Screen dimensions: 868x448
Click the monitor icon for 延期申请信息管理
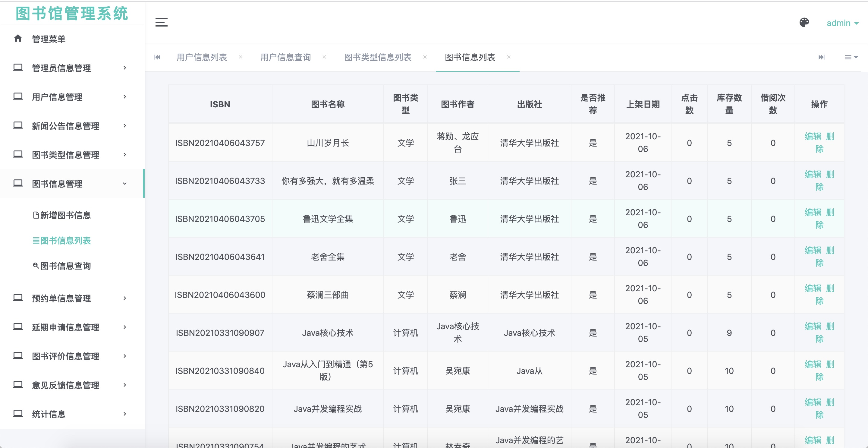[x=18, y=327]
